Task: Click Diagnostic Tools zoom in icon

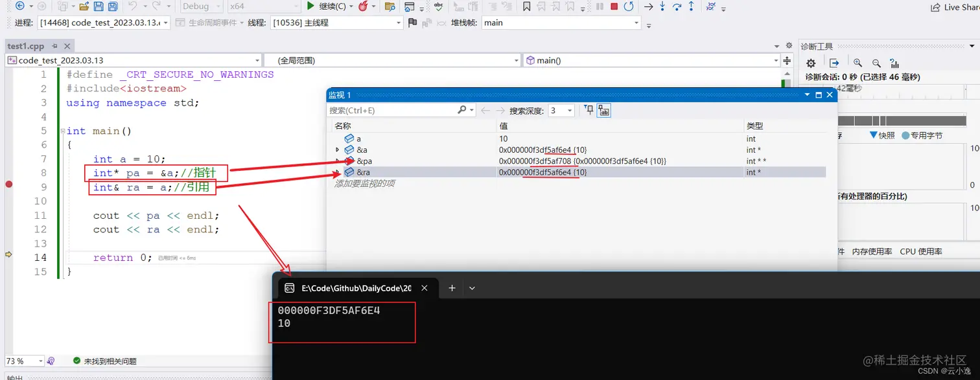Action: (857, 63)
